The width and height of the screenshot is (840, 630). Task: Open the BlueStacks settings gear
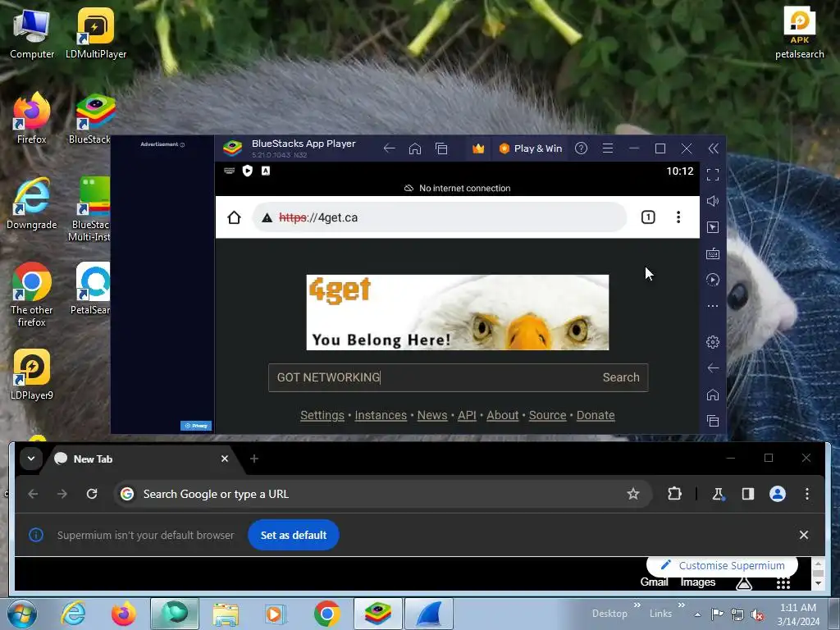coord(713,342)
